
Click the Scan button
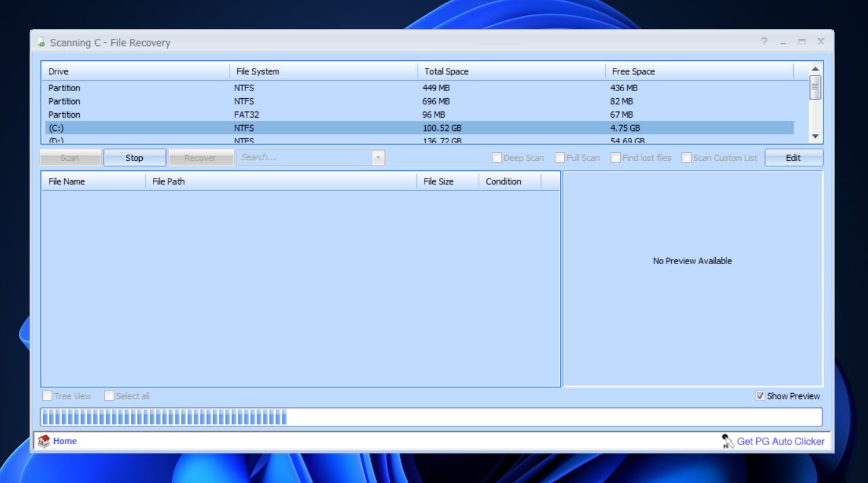(x=70, y=158)
